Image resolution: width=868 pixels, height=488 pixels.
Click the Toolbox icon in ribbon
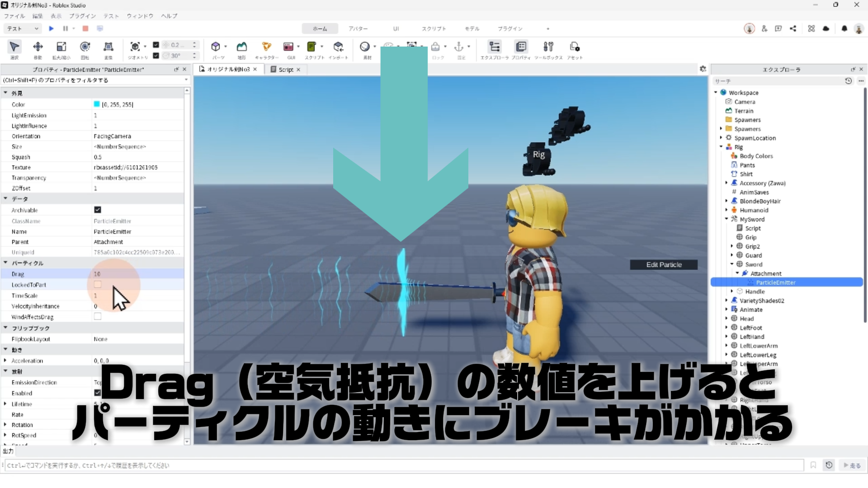(x=548, y=47)
